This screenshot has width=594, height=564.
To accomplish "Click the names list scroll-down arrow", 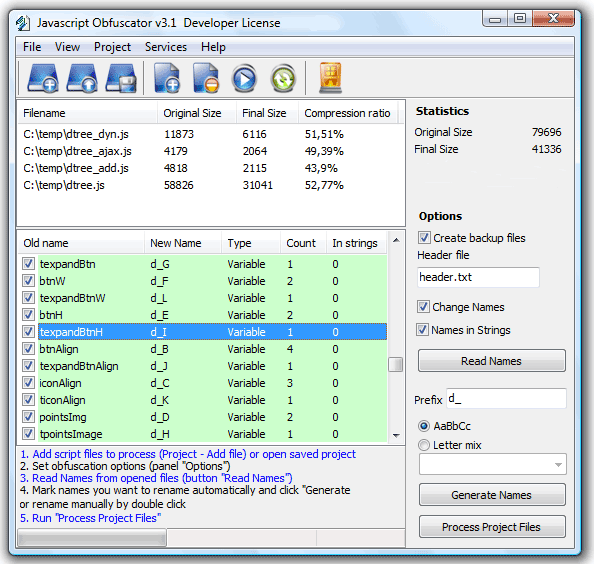I will coord(396,436).
